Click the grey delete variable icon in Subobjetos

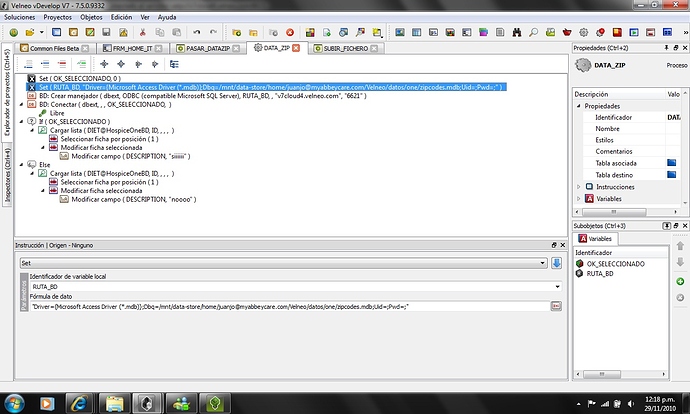click(x=680, y=298)
